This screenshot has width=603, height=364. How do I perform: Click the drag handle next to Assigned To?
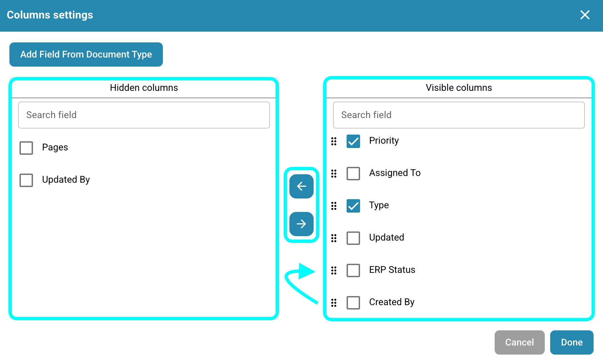coord(333,174)
